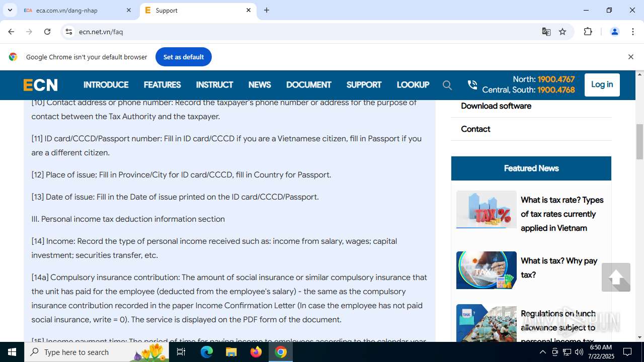Click the Windows taskbar search box
This screenshot has width=644, height=362.
97,352
